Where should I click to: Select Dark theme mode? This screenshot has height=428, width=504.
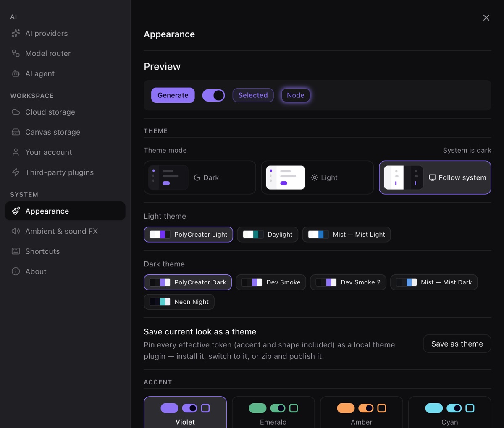pos(200,177)
